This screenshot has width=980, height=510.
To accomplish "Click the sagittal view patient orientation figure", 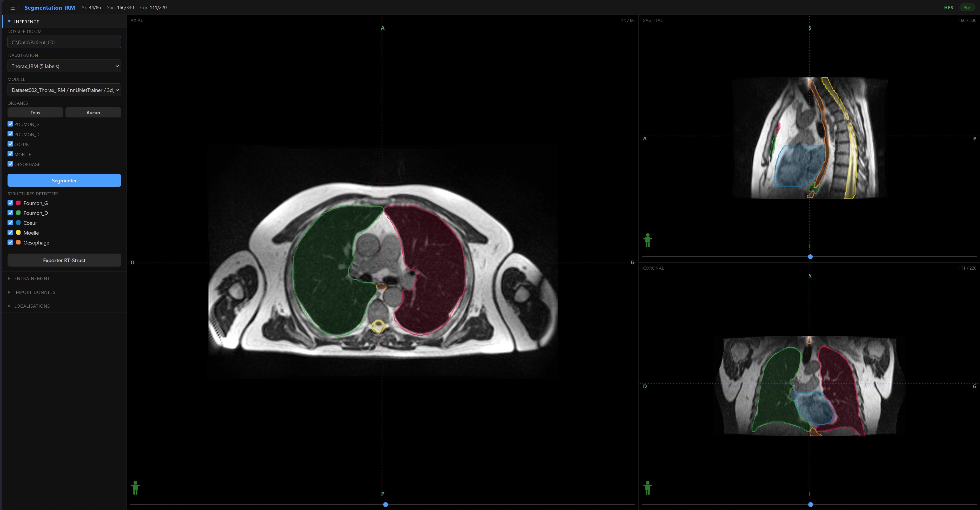I will click(x=647, y=240).
